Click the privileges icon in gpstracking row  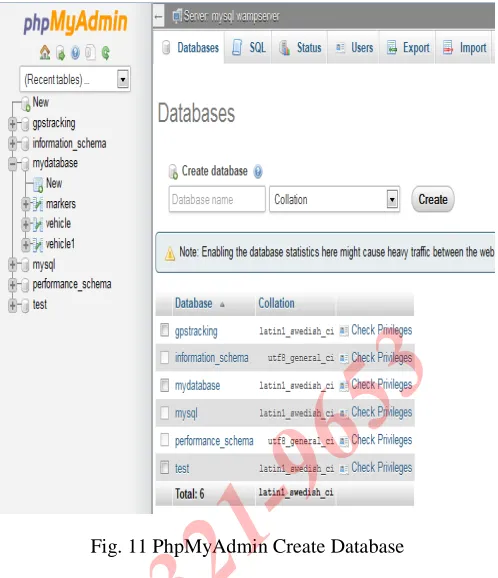[x=344, y=331]
